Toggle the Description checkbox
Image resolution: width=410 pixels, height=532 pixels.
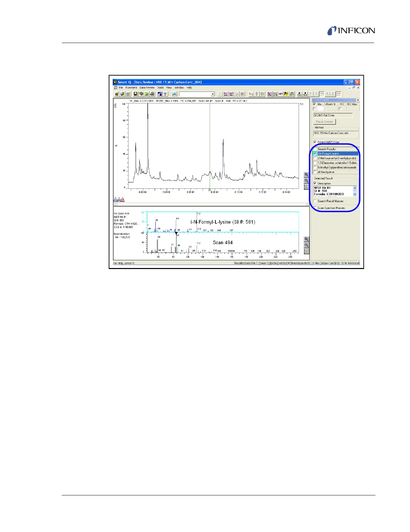[315, 183]
